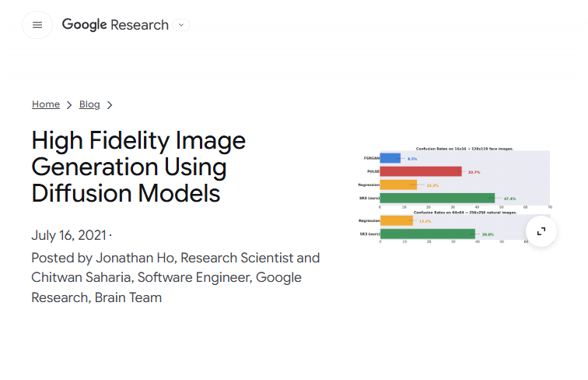The width and height of the screenshot is (588, 380).
Task: Click the Jonathan Ho author name
Action: pos(135,258)
